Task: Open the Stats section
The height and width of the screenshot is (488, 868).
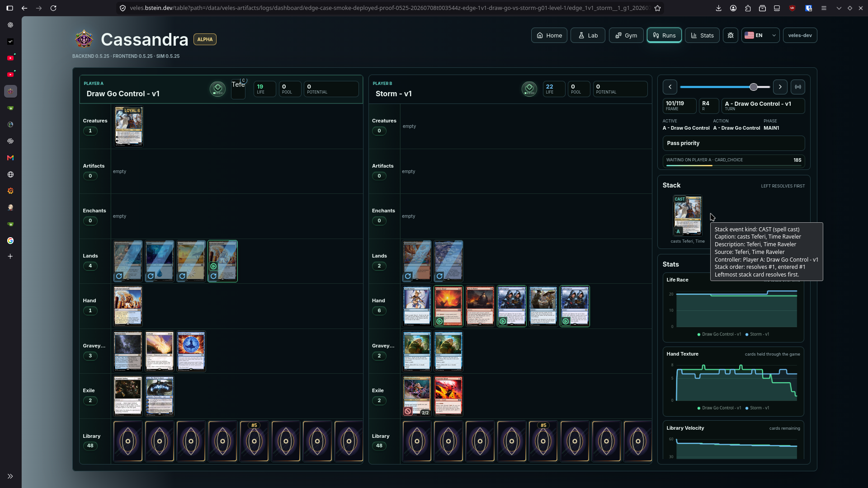Action: pos(702,35)
